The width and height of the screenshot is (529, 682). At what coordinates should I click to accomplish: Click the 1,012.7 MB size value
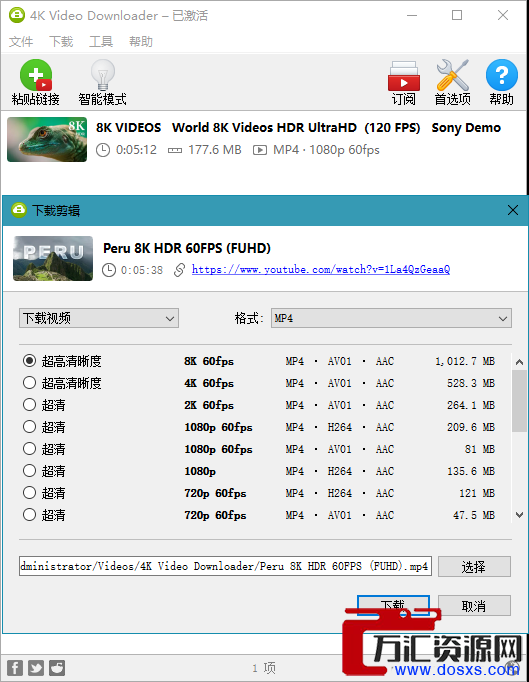point(465,361)
